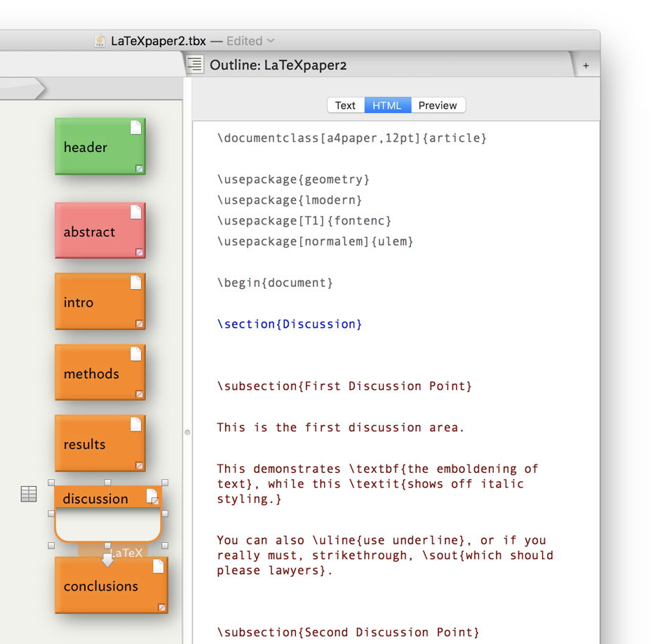Click the corner badge on the results note
Image resolution: width=653 pixels, height=644 pixels.
139,465
